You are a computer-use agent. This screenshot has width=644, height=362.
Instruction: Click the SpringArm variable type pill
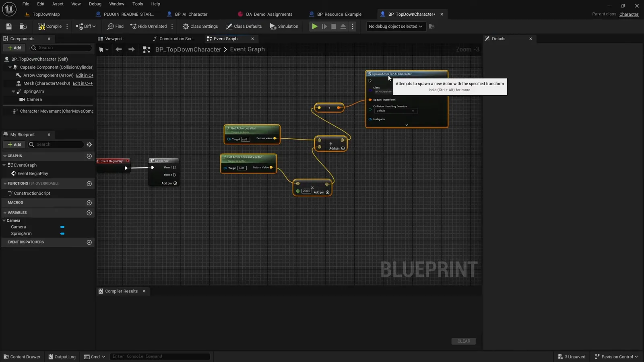62,234
